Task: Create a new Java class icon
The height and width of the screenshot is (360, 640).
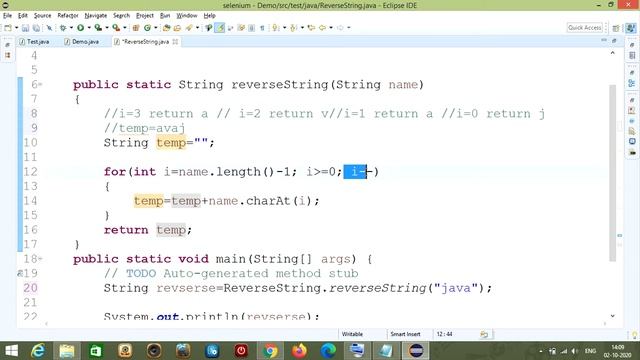Action: 147,28
